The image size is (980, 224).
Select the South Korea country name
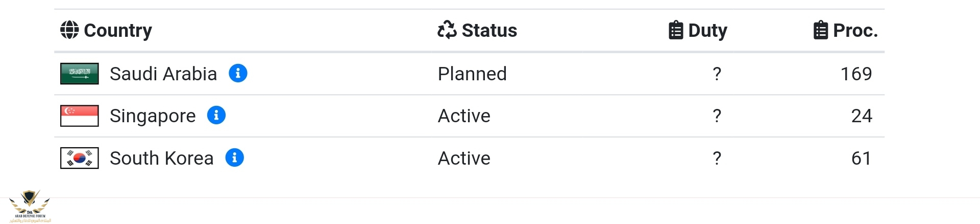(x=161, y=158)
